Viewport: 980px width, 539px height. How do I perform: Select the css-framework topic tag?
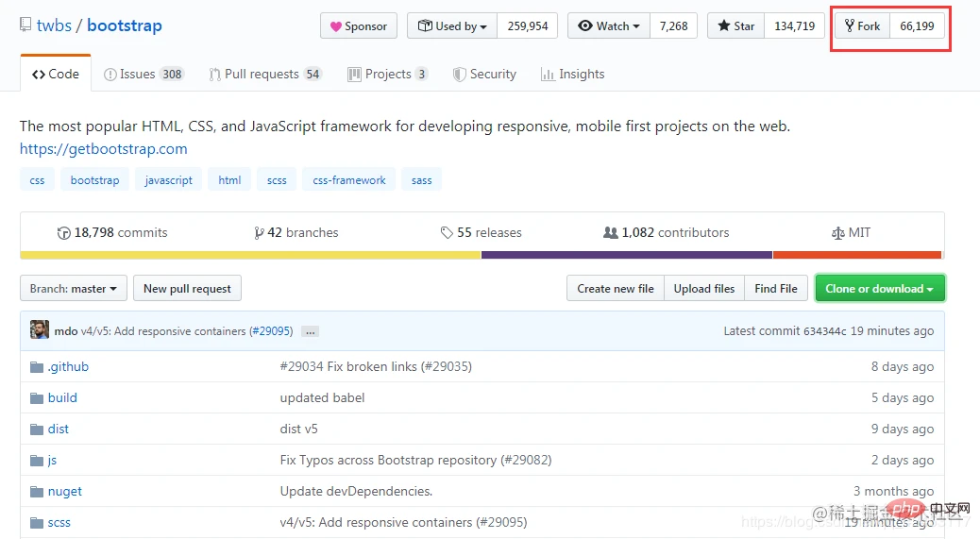(349, 180)
